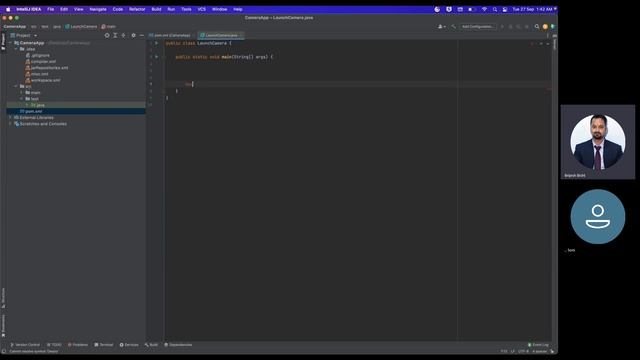The image size is (640, 360).
Task: Open the Terminal tool window
Action: 104,345
